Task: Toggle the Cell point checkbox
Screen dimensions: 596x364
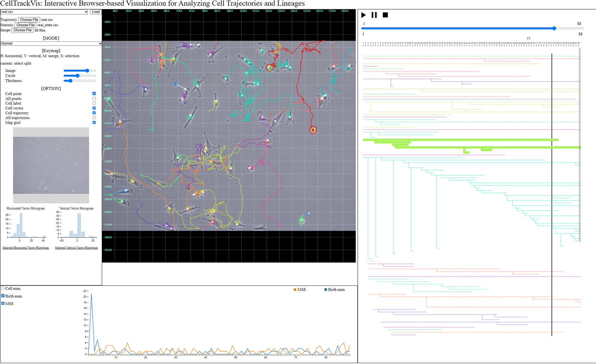Action: click(94, 94)
